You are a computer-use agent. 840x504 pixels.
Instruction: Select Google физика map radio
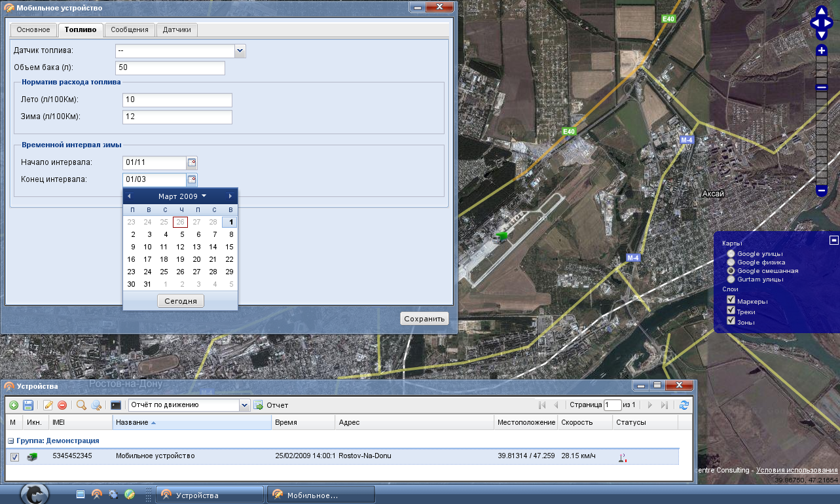(731, 262)
